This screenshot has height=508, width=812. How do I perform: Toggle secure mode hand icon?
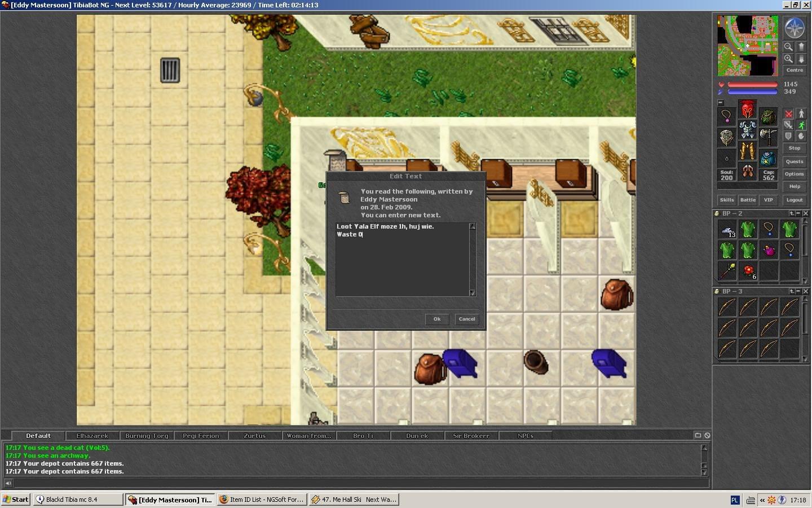click(801, 136)
